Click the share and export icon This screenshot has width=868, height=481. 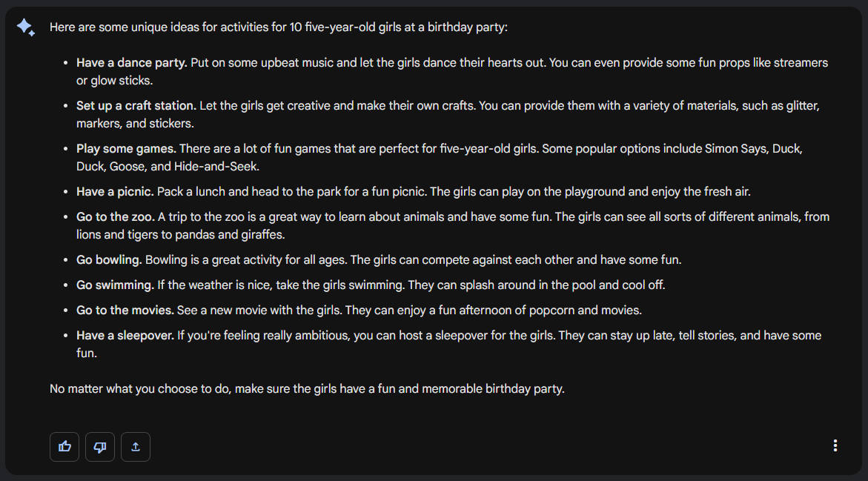tap(136, 446)
